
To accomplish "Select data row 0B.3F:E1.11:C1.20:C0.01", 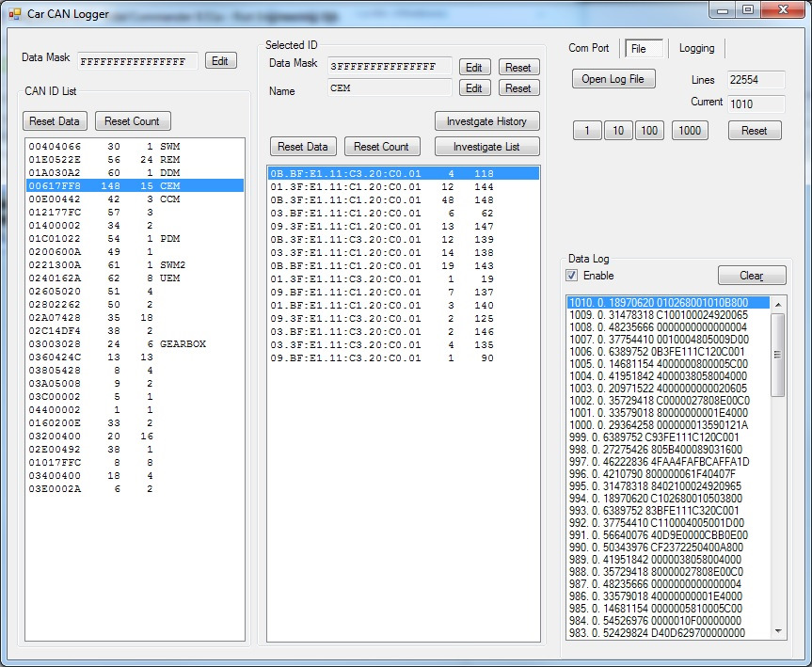I will (404, 199).
